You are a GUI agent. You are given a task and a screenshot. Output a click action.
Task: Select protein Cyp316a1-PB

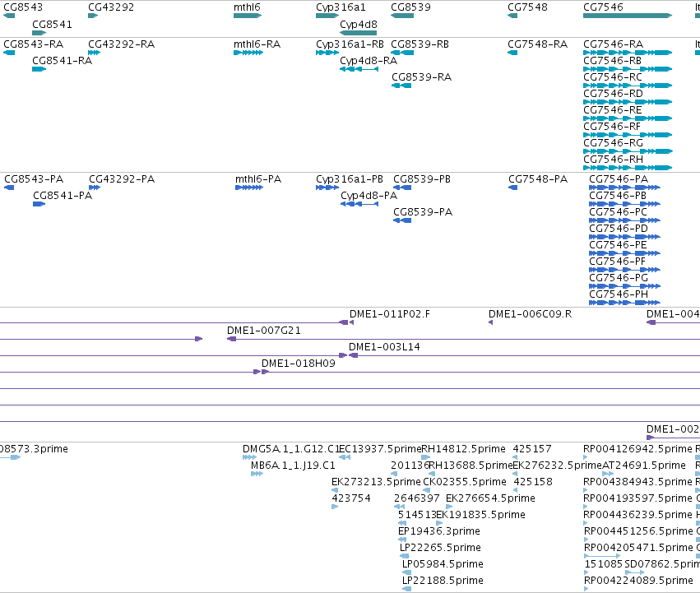(350, 179)
